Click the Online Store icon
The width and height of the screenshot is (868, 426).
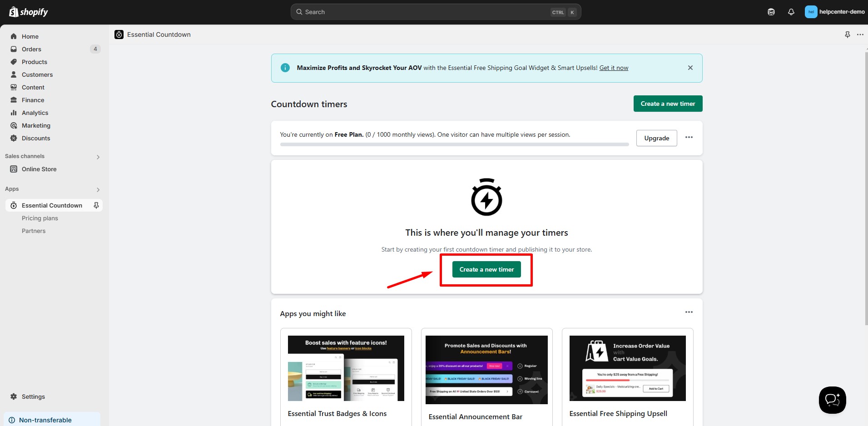click(14, 169)
